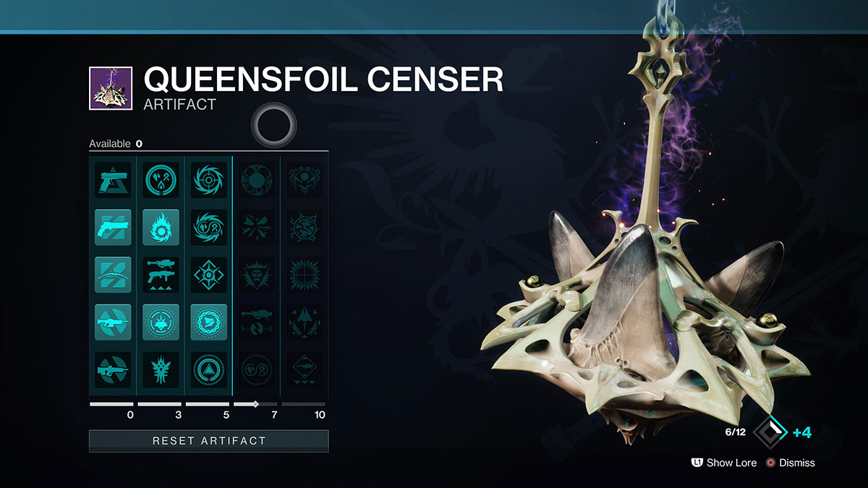The image size is (868, 488).
Task: Click the locked sun orb perk
Action: (256, 180)
